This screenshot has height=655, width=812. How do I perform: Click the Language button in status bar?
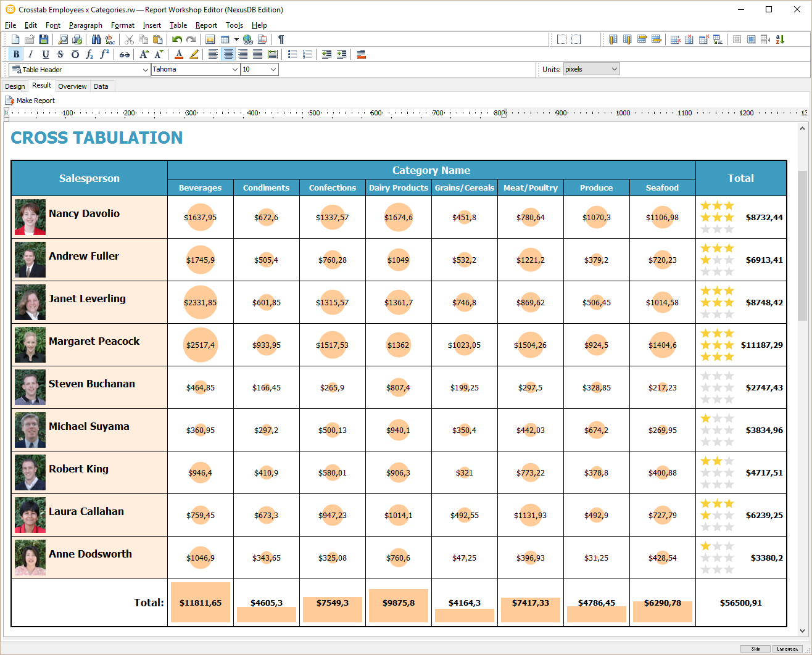(787, 649)
